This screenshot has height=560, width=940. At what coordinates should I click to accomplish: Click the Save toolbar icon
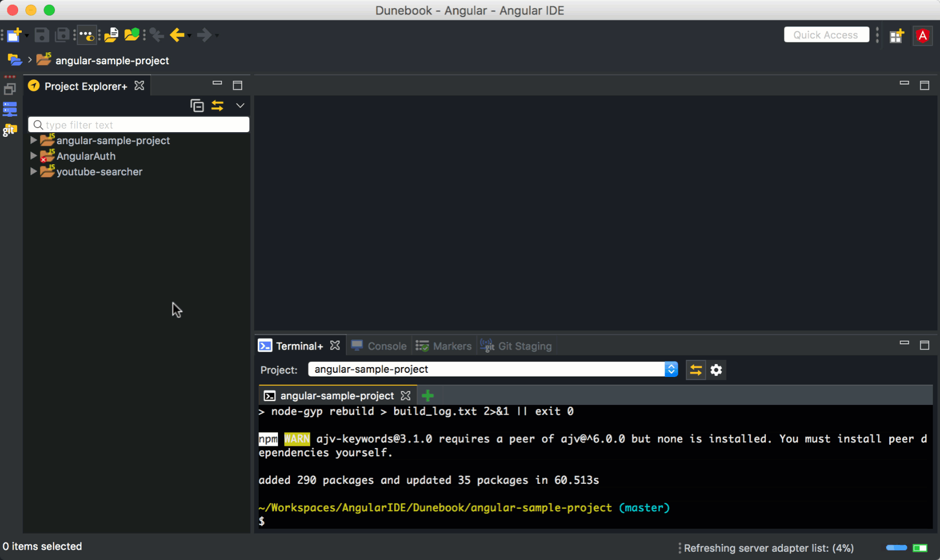pos(41,35)
